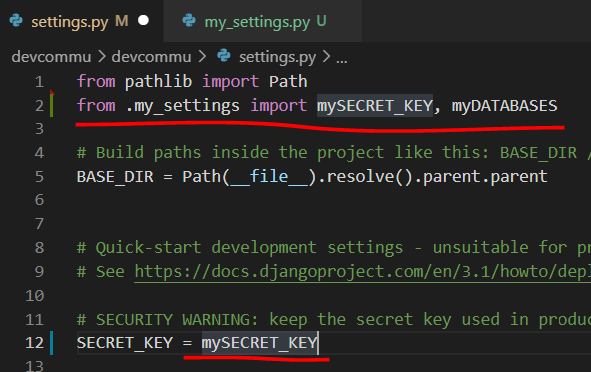Switch to the settings.py tab
Viewport: 591px width, 372px height.
[x=81, y=21]
